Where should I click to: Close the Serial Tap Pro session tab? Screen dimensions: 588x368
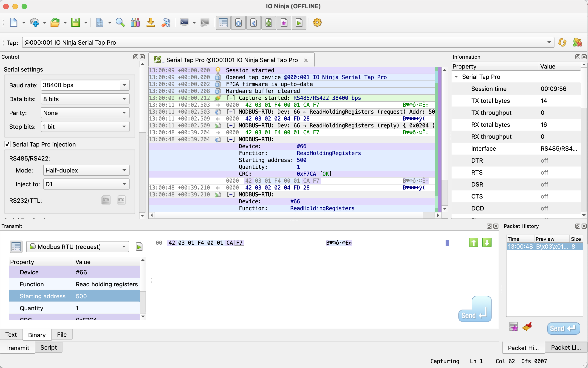click(306, 60)
